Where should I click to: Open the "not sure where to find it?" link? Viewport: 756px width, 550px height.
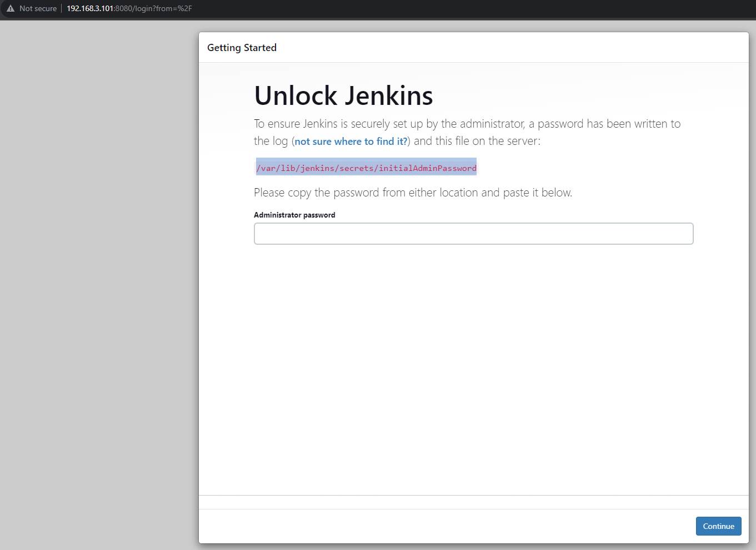pos(351,142)
